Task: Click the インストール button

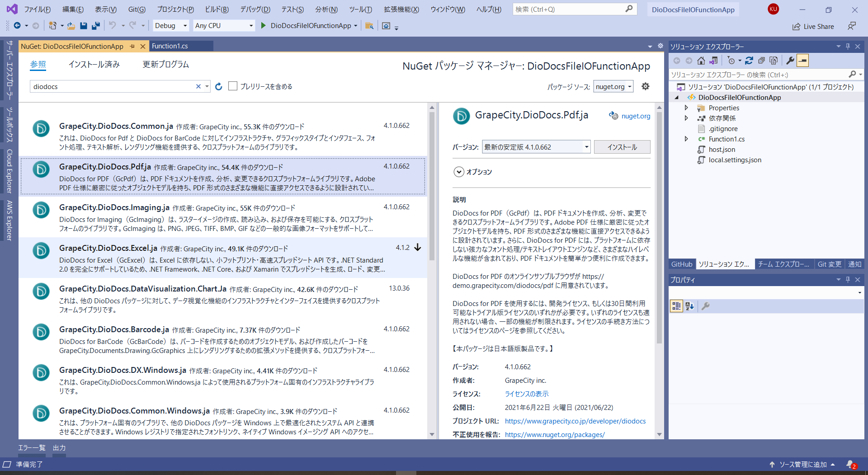Action: [622, 147]
